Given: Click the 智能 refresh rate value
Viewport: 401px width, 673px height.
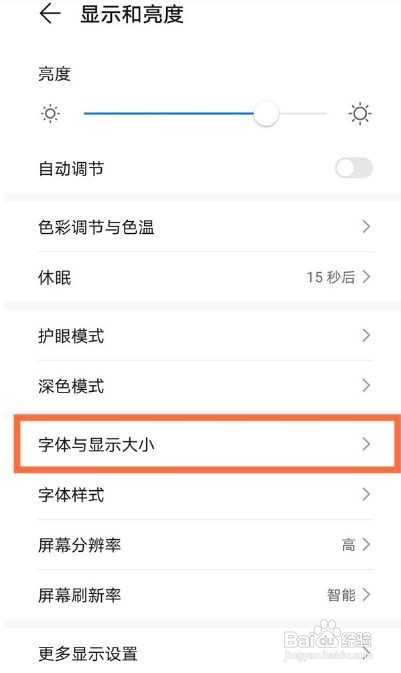Looking at the screenshot, I should [341, 595].
